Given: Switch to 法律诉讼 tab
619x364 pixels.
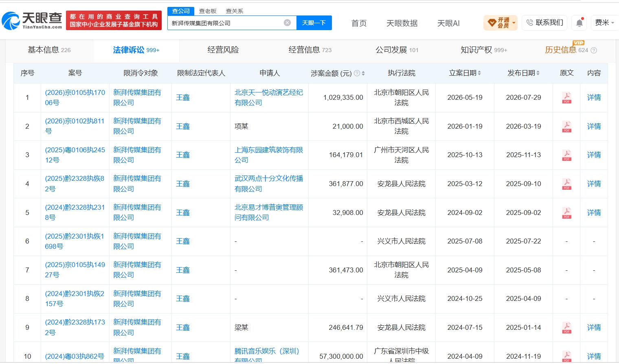Looking at the screenshot, I should [x=136, y=50].
